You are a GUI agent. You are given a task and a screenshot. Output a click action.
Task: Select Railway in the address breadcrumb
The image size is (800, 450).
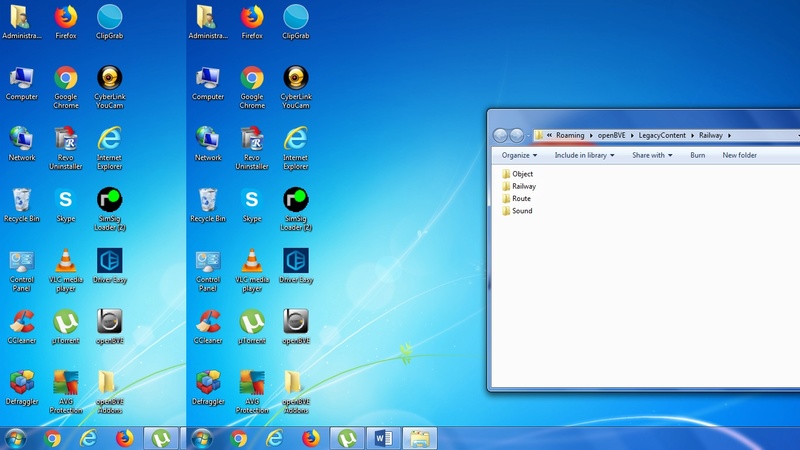coord(711,135)
